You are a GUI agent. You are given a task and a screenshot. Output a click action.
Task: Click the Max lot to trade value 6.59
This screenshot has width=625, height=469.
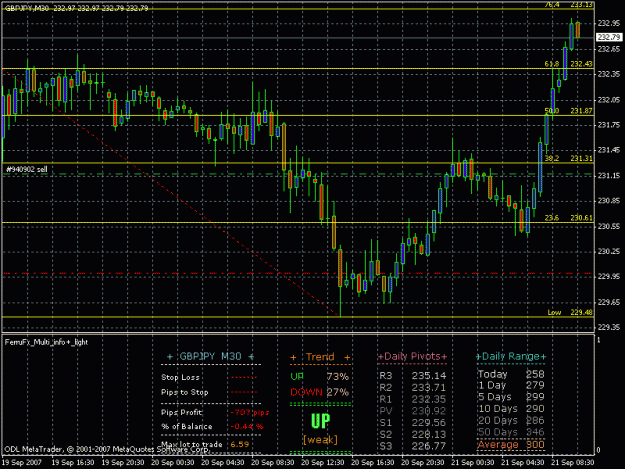click(240, 444)
